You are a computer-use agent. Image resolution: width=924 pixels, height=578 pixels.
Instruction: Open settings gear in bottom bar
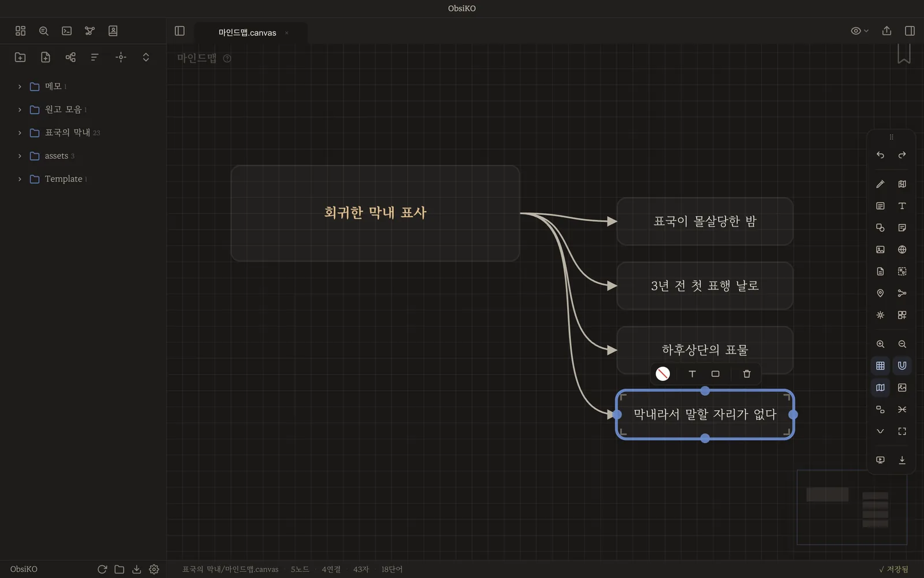[154, 569]
